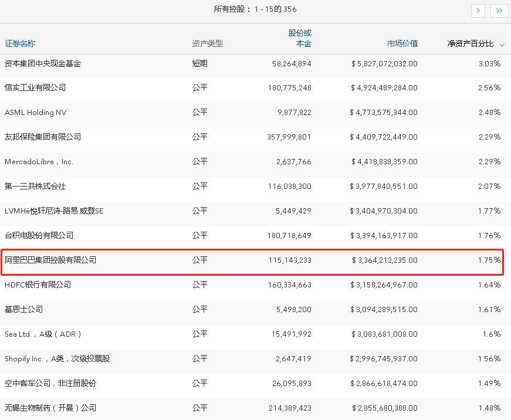Image resolution: width=511 pixels, height=420 pixels.
Task: Click market value $2,866,618,474.00
Action: pos(384,383)
